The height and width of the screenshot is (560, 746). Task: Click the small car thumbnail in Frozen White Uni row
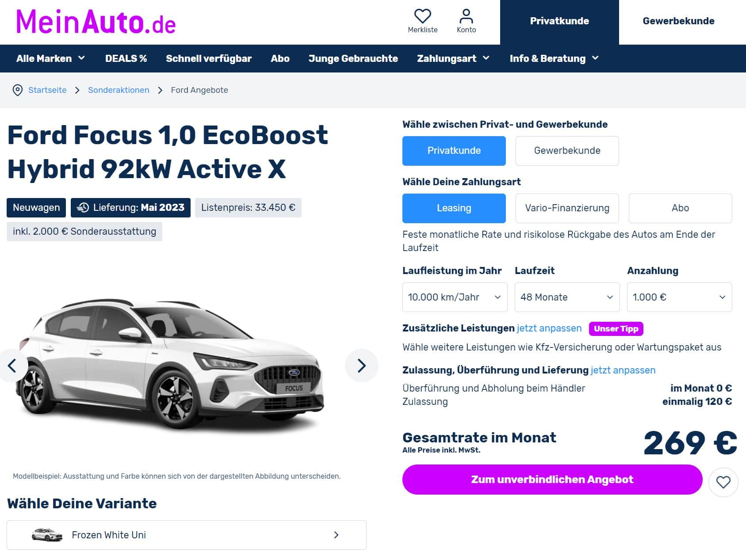click(x=47, y=535)
